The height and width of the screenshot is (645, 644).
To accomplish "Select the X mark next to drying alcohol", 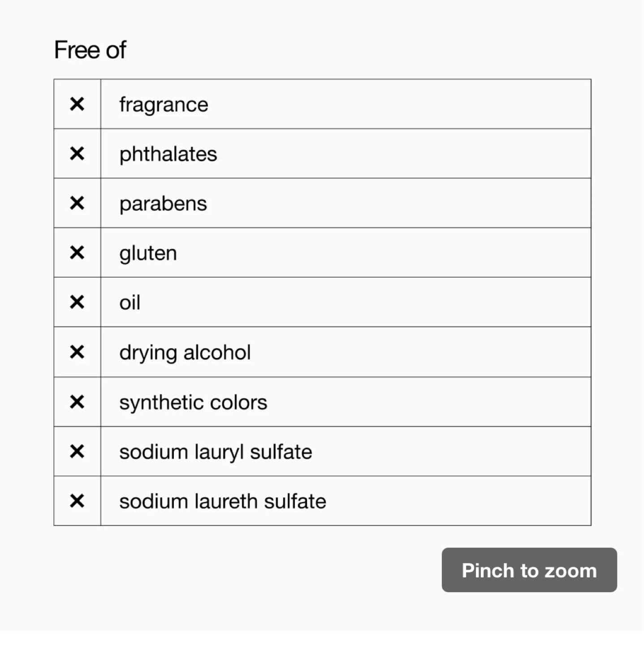I will pos(77,352).
